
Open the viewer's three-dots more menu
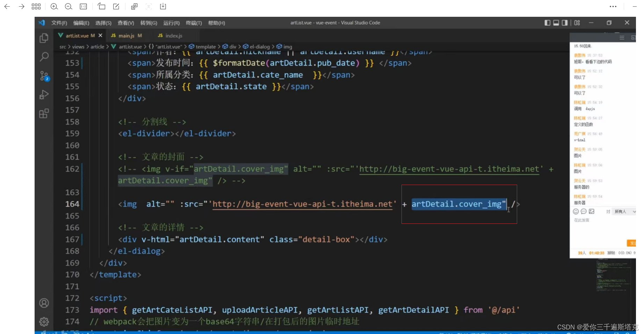[613, 6]
